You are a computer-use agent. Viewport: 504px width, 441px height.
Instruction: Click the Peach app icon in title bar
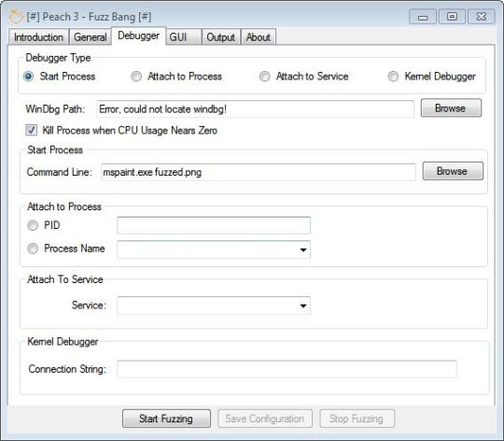[16, 16]
